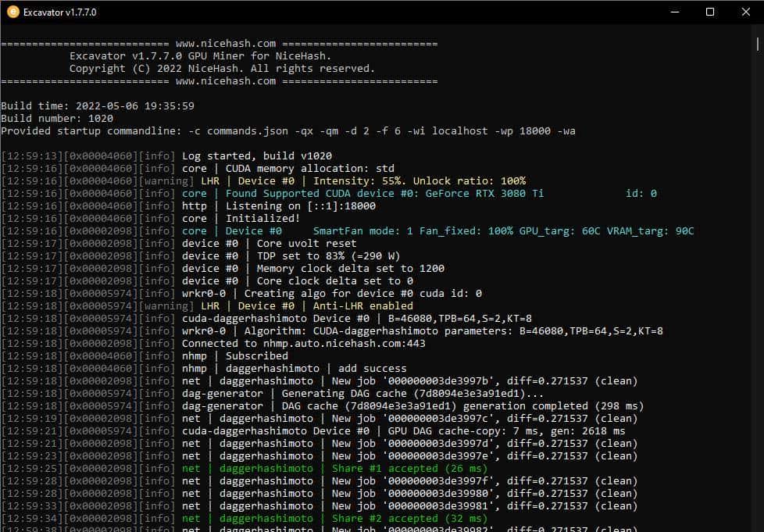Click 'Memory clock delta set to 1200' line
The image size is (764, 532).
[x=223, y=269]
